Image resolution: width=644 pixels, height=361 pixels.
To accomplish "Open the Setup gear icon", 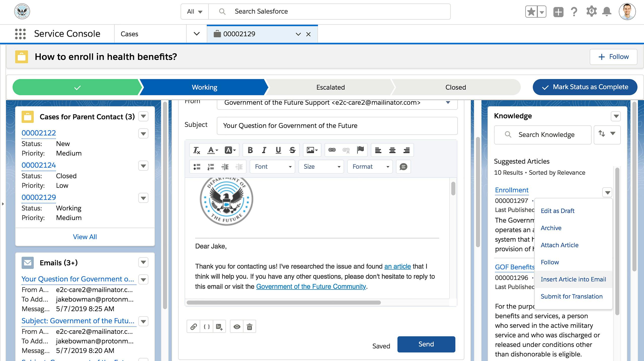I will click(591, 12).
